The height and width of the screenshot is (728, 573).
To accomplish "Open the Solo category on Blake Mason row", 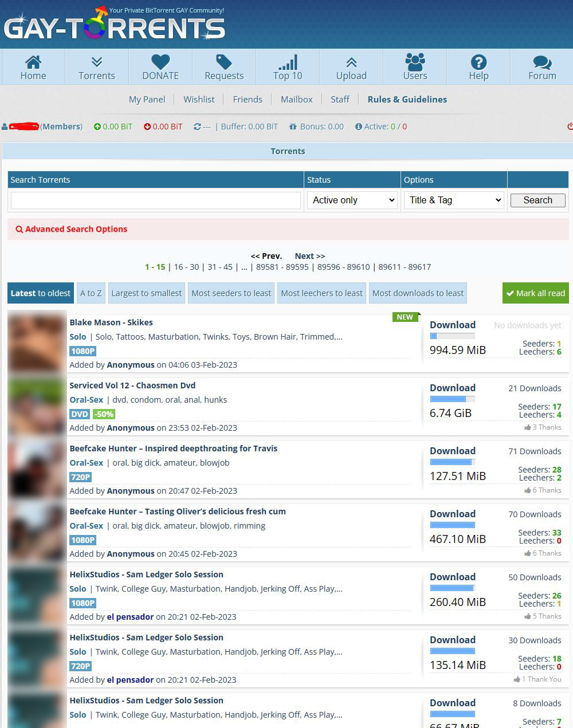I will [x=78, y=337].
